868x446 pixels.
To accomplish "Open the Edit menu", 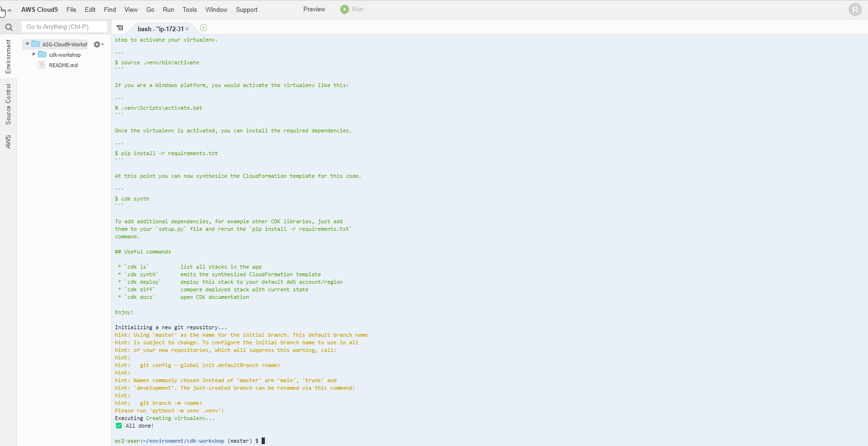I will [x=90, y=9].
